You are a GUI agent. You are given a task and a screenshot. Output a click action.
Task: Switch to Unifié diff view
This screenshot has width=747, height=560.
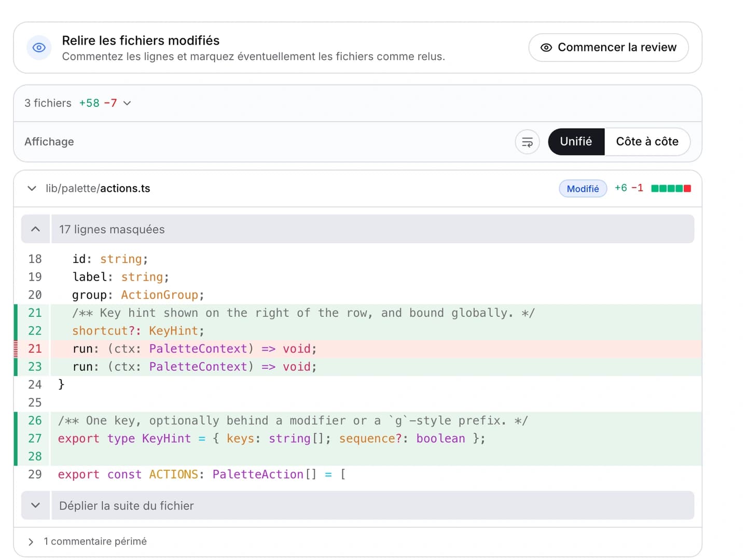click(576, 142)
